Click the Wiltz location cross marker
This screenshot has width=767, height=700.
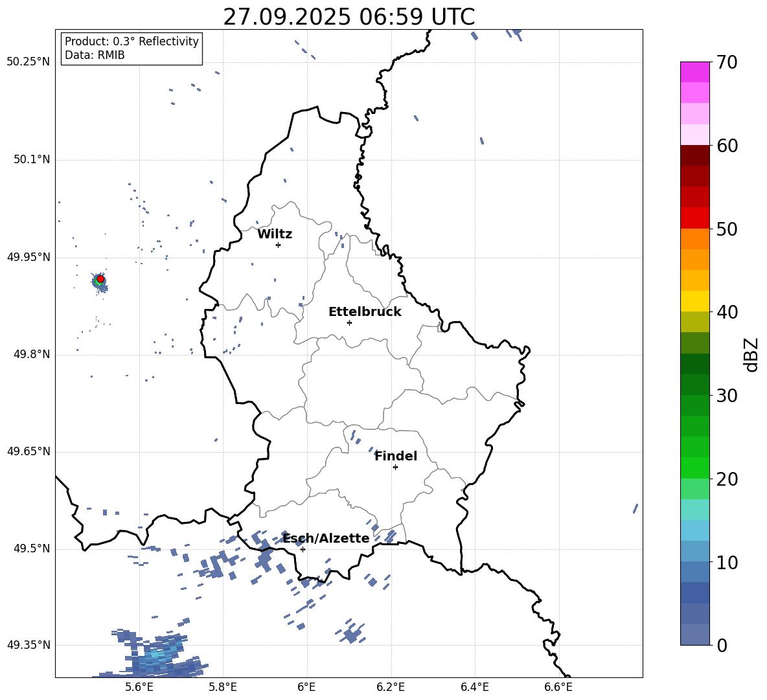click(279, 245)
